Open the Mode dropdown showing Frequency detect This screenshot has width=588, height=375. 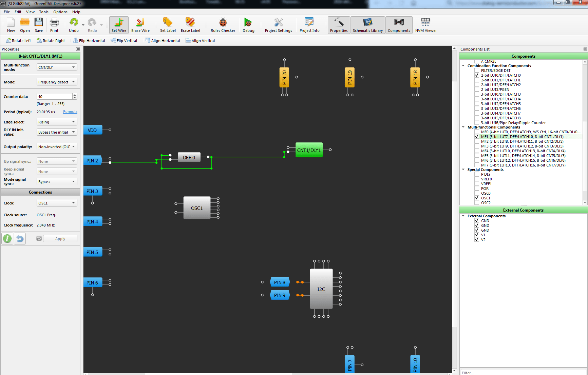pos(57,82)
